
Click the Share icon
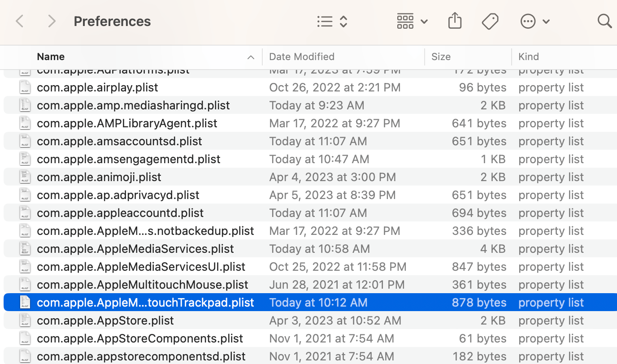[455, 21]
